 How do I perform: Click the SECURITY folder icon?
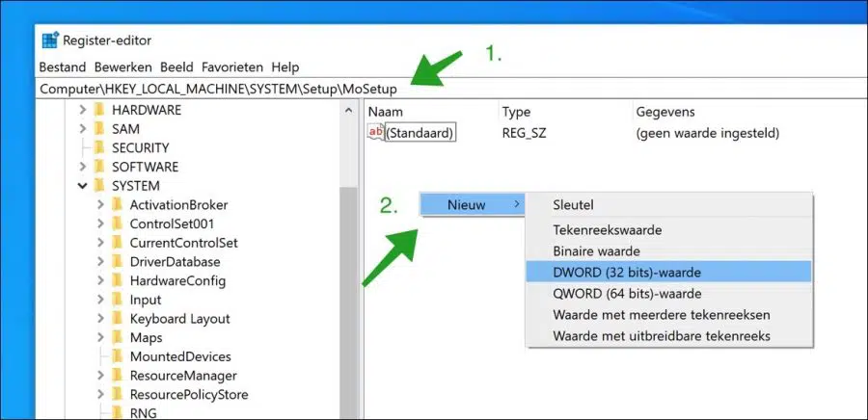point(99,147)
